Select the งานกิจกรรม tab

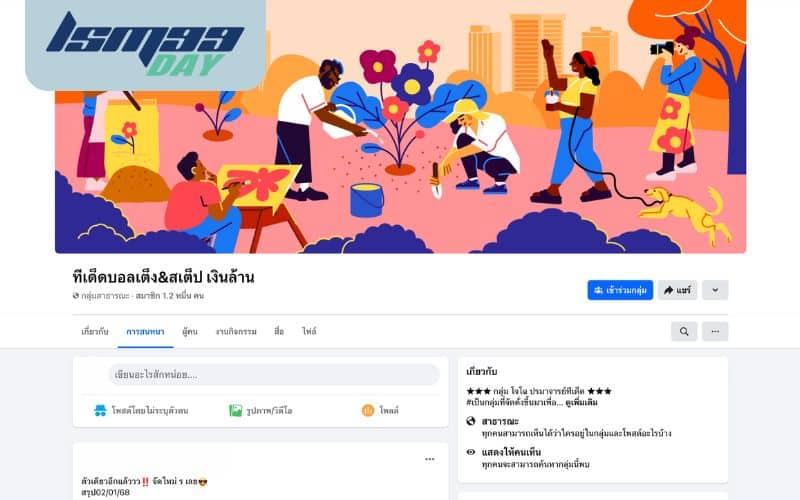click(236, 332)
